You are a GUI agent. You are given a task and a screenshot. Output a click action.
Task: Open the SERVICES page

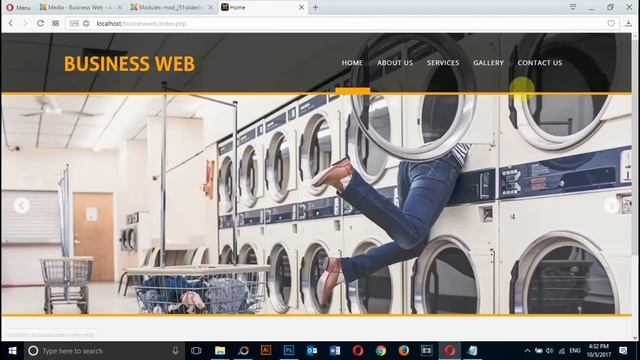coord(443,63)
